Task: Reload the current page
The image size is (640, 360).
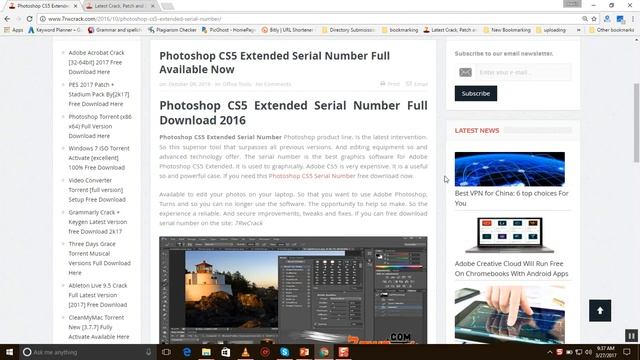Action: (x=29, y=19)
